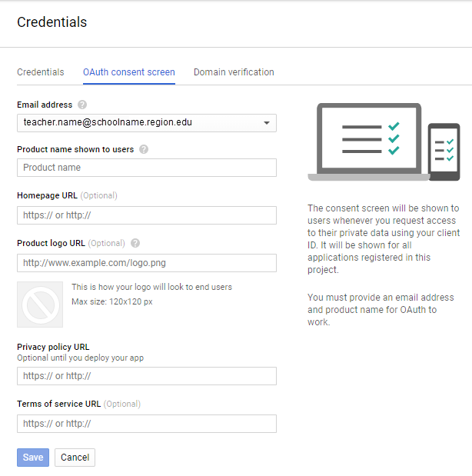
Task: Click the Credentials page heading
Action: pos(52,22)
